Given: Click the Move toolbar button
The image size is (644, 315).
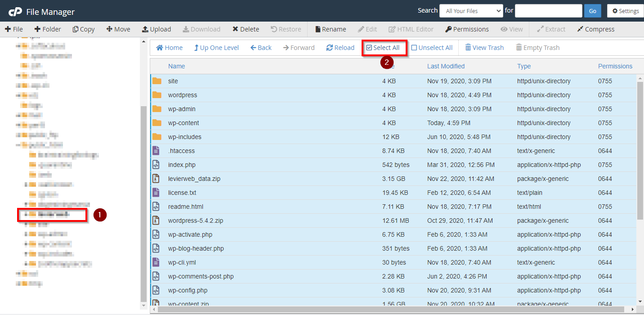Looking at the screenshot, I should pyautogui.click(x=118, y=29).
